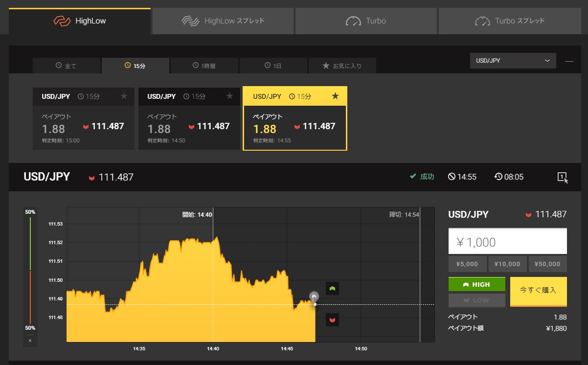
Task: Click the 14:50 time axis label
Action: pyautogui.click(x=361, y=349)
